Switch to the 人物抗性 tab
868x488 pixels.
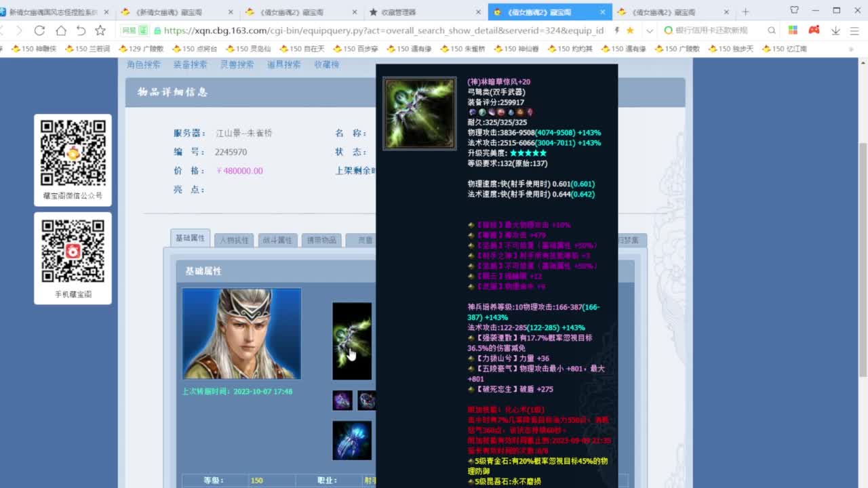click(233, 240)
